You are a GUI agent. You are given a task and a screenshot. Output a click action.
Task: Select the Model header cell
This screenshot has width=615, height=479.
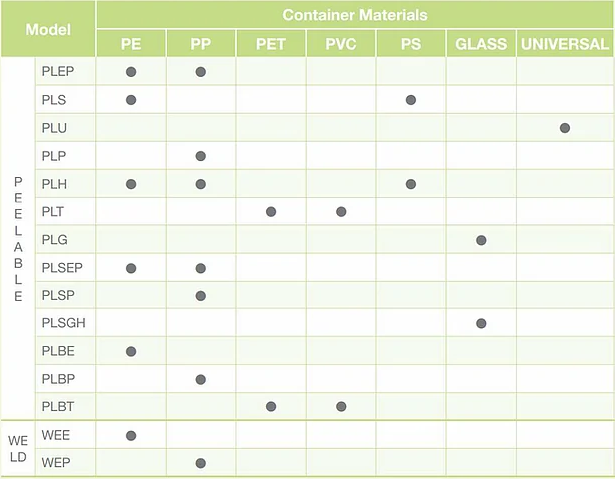pos(48,29)
